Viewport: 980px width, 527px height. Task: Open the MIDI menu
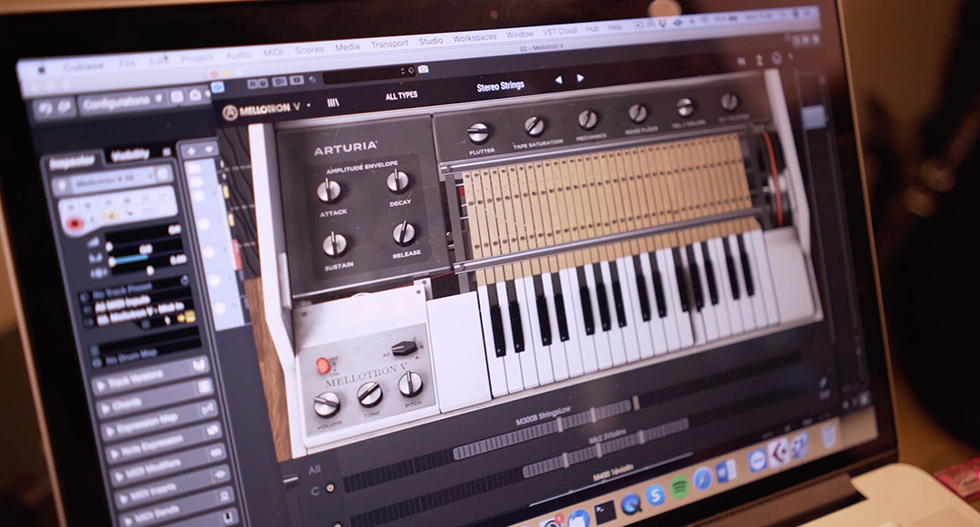pos(272,53)
